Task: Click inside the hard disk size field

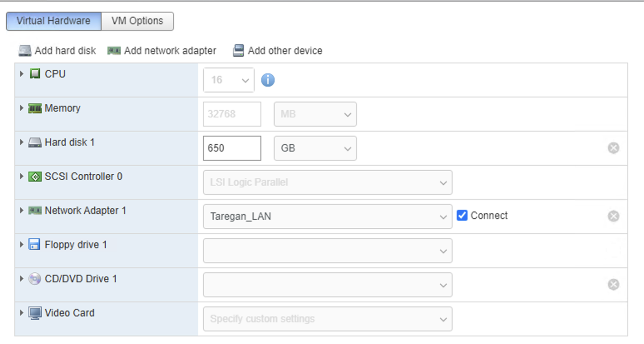Action: pos(232,148)
